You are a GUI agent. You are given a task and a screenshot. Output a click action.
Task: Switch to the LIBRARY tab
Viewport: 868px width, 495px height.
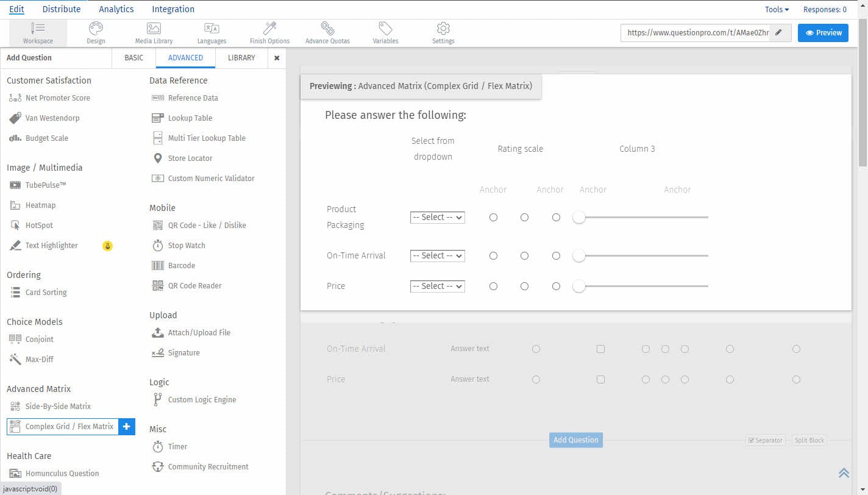coord(241,58)
